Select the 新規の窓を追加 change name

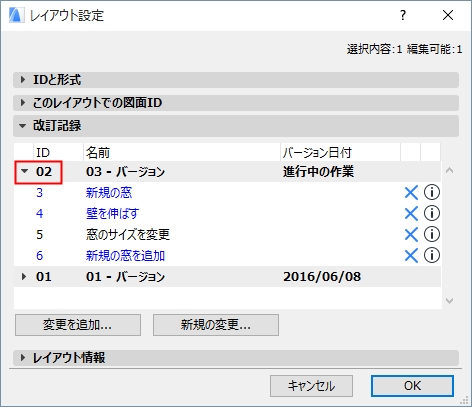point(125,256)
